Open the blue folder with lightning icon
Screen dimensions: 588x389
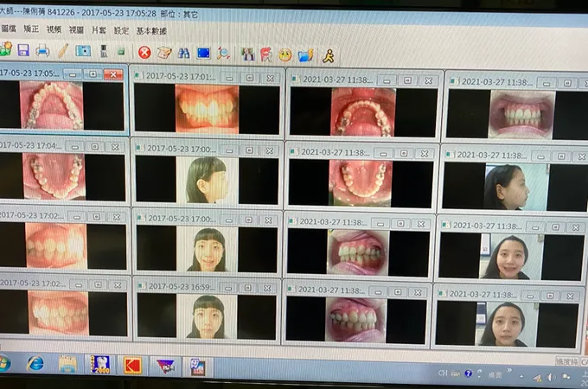coord(305,55)
